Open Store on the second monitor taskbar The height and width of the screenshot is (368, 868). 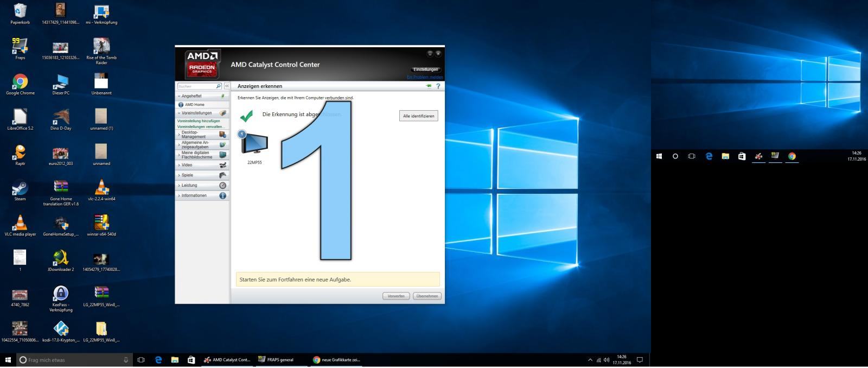pyautogui.click(x=742, y=156)
